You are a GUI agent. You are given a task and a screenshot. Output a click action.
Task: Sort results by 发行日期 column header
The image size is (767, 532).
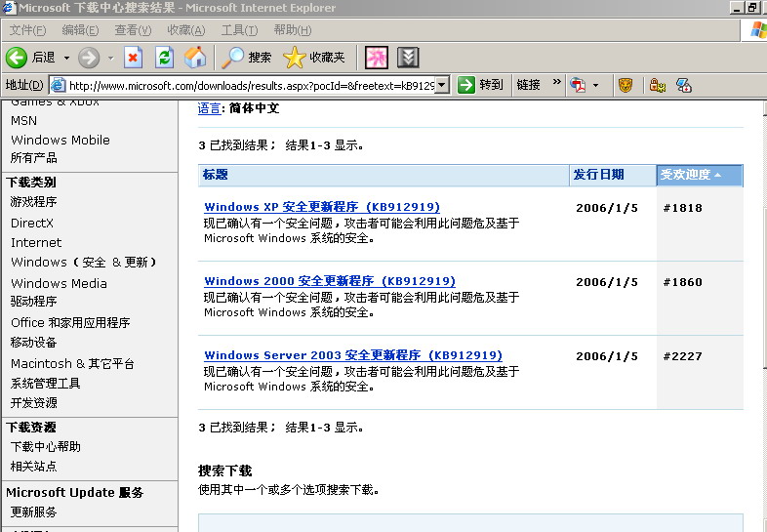point(598,175)
